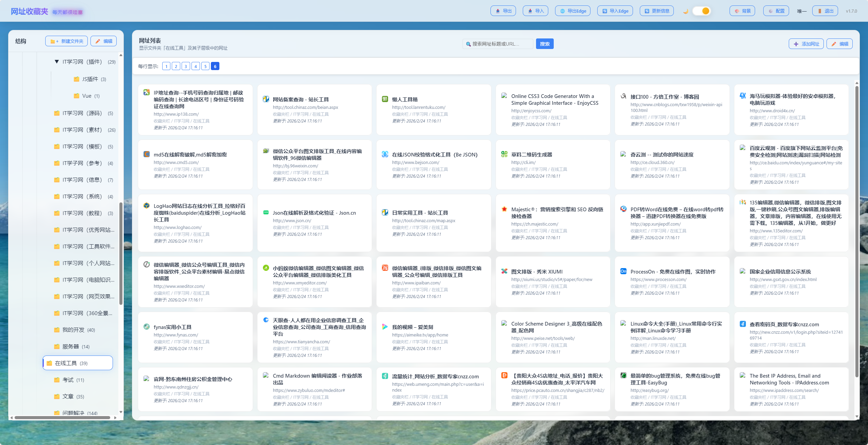
Task: Select 6 items per row
Action: 215,66
